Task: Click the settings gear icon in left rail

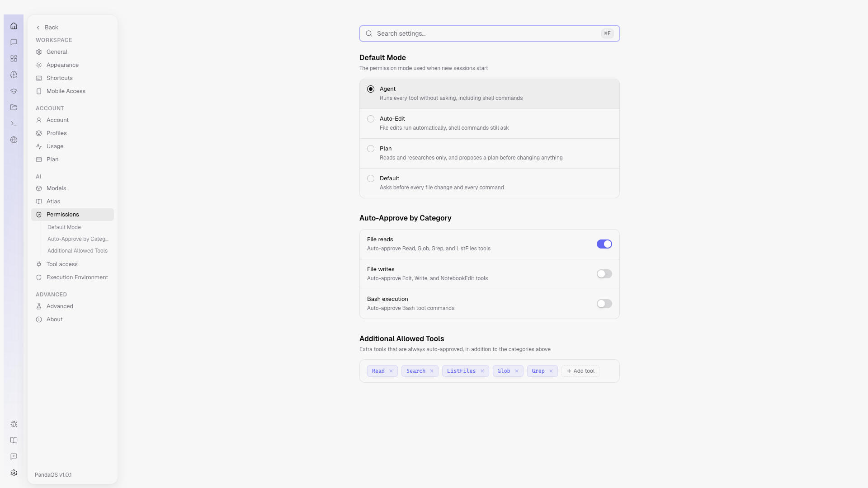Action: tap(14, 473)
